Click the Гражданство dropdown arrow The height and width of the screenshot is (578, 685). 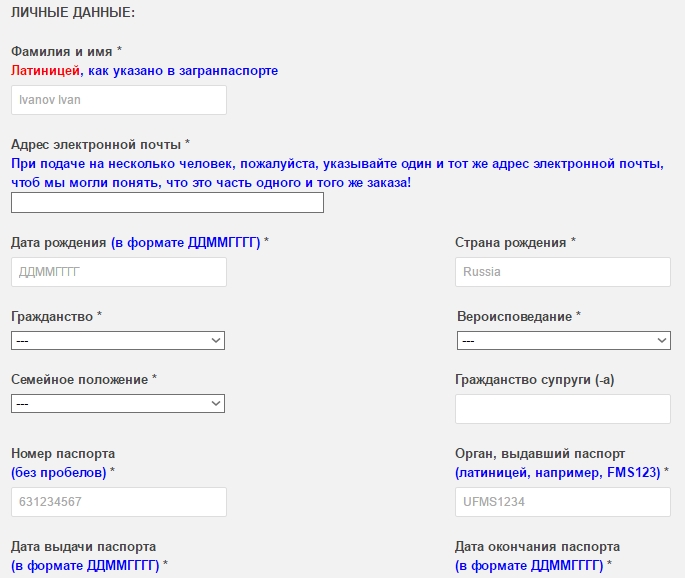216,340
